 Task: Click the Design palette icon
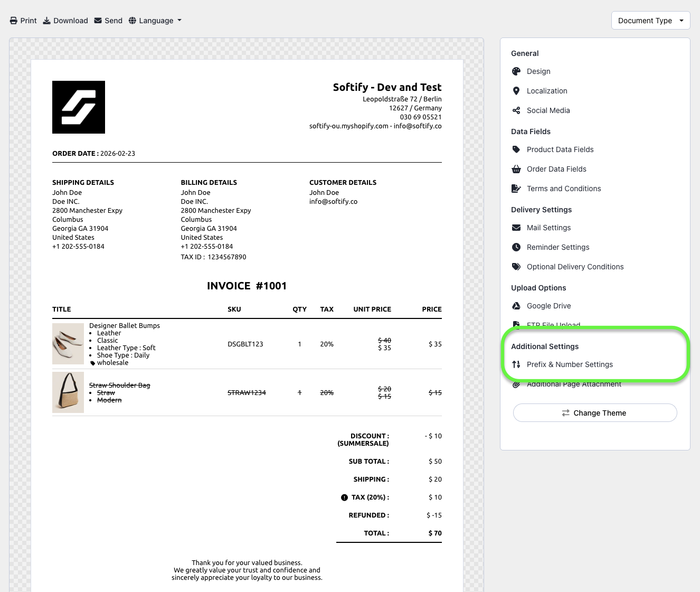[x=516, y=71]
